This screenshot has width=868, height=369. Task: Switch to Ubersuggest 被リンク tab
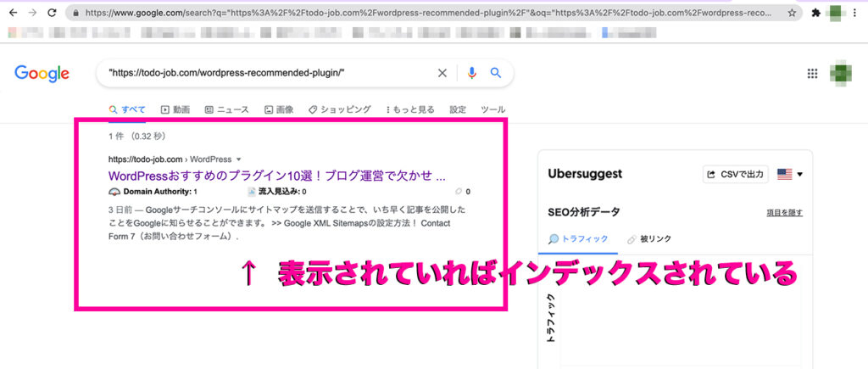[649, 239]
